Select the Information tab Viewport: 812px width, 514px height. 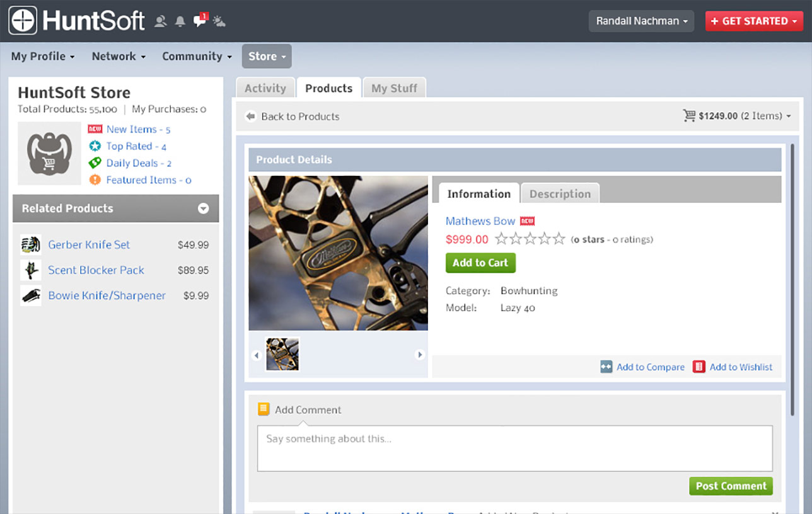click(x=478, y=193)
